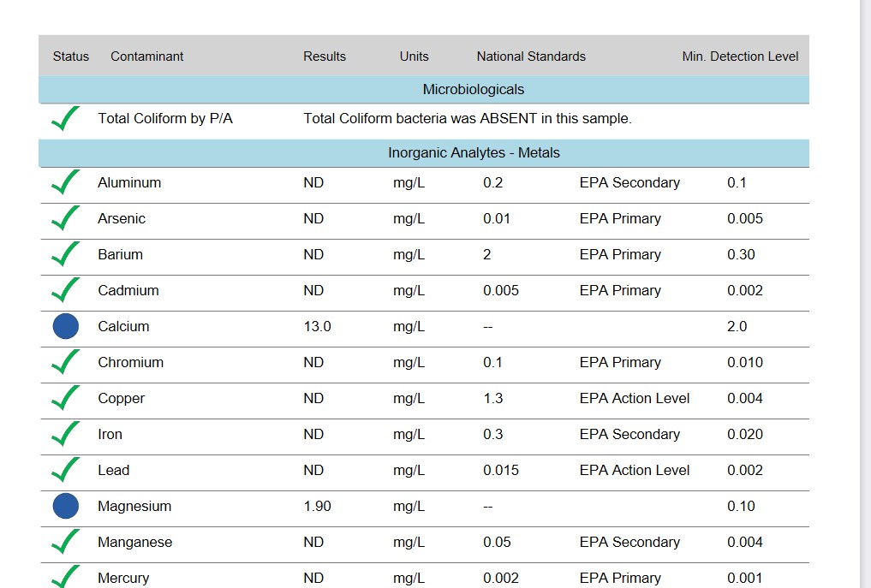This screenshot has height=588, width=871.
Task: Click Barium's national standard value 2
Action: pyautogui.click(x=487, y=254)
